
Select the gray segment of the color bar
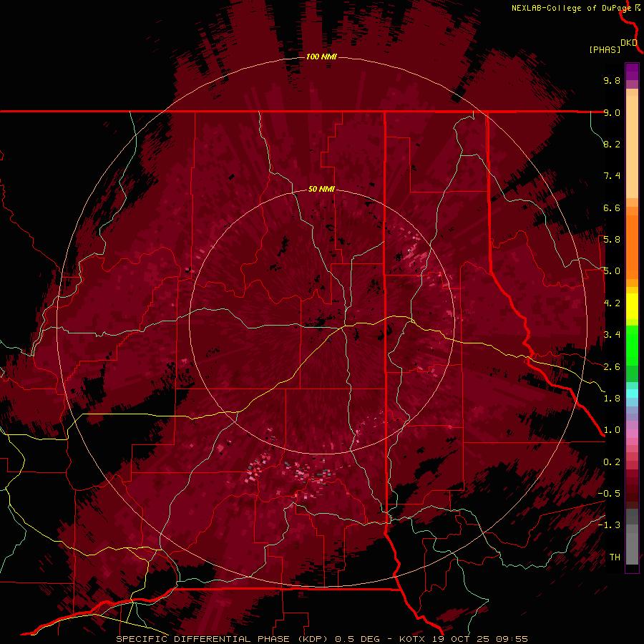tap(632, 537)
